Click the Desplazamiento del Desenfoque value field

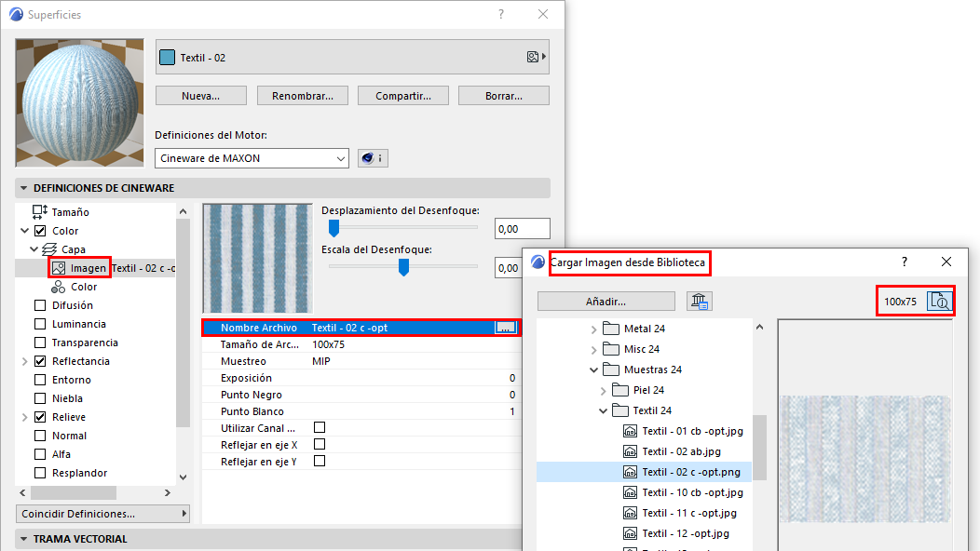522,229
